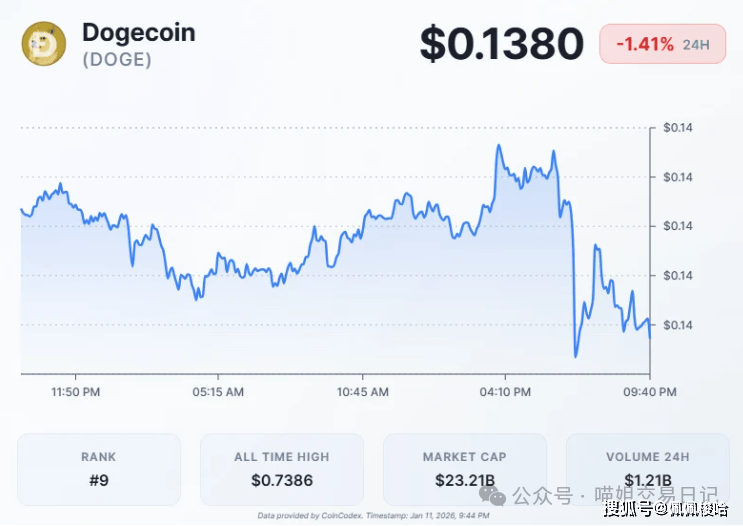Click the Dogecoin coin logo
The height and width of the screenshot is (526, 743).
click(43, 44)
